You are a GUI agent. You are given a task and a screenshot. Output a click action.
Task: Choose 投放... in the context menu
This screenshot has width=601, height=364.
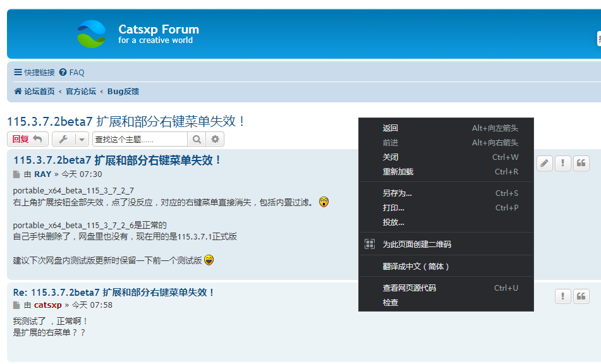click(x=446, y=222)
